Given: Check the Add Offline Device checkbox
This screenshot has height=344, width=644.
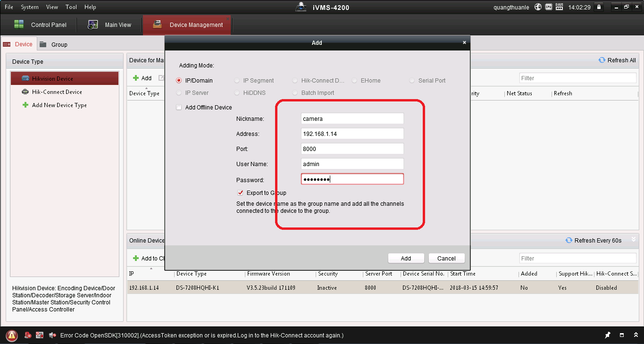Looking at the screenshot, I should (179, 108).
